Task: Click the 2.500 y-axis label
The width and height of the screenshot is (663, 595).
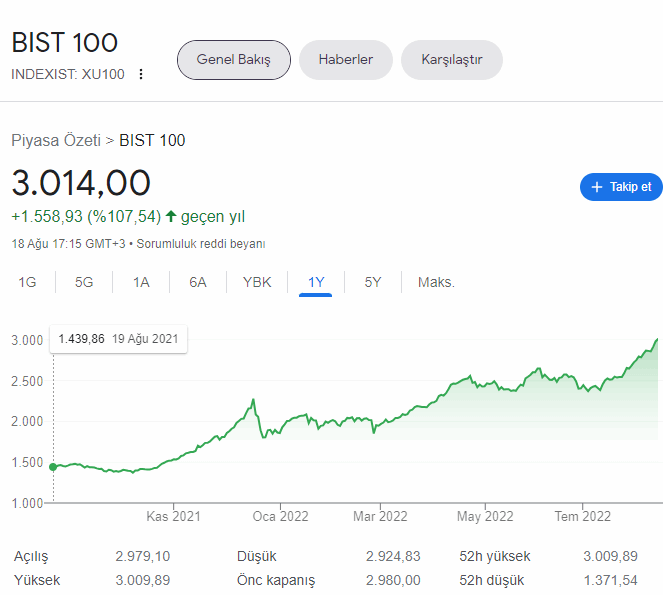Action: point(27,381)
